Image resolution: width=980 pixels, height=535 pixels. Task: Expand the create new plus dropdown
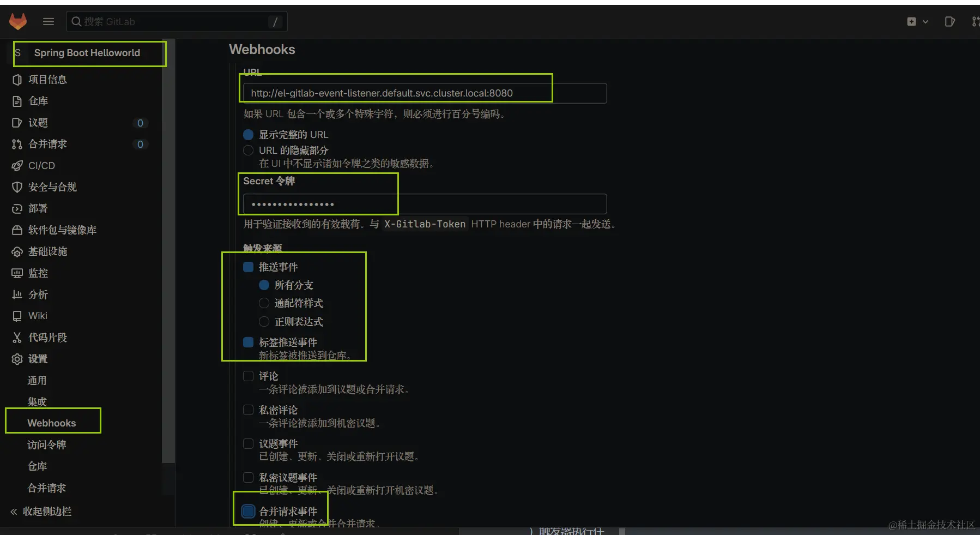pos(917,21)
